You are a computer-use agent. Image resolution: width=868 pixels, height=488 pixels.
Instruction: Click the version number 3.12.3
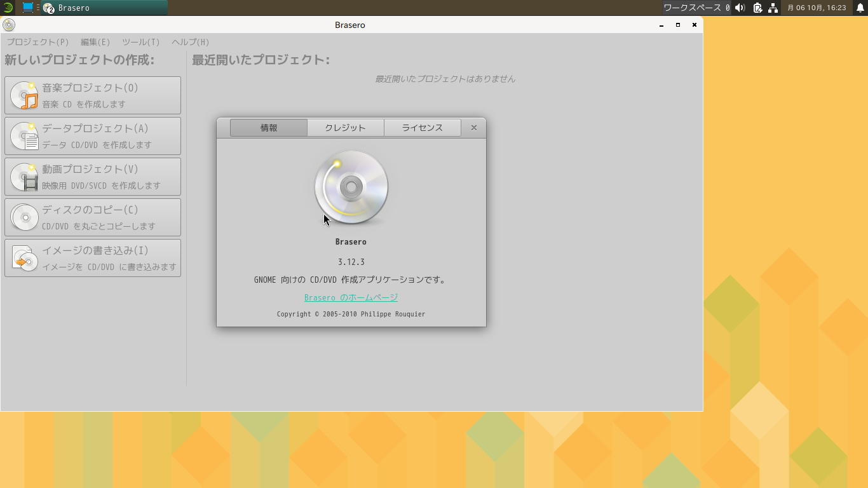pyautogui.click(x=351, y=262)
